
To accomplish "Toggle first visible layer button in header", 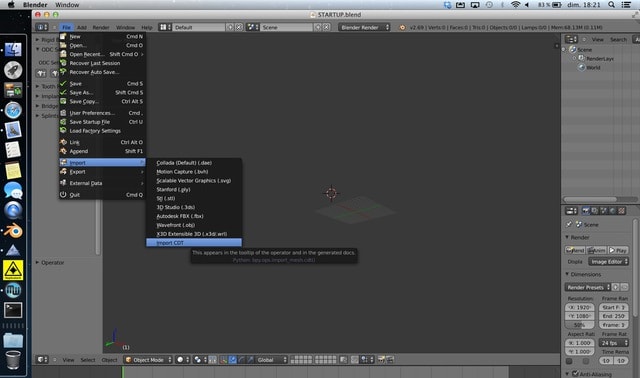I will pyautogui.click(x=293, y=358).
